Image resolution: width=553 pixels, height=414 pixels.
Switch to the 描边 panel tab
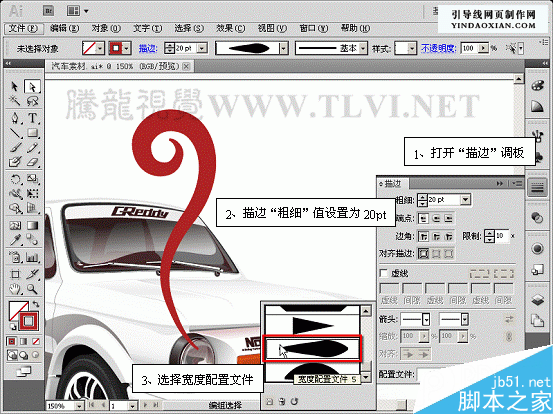[x=392, y=183]
